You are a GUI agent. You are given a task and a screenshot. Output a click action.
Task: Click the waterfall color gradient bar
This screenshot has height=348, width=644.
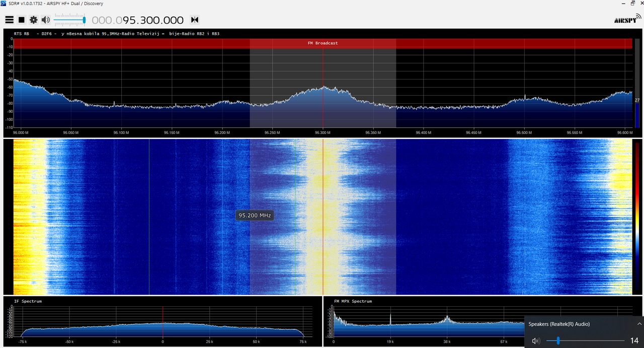pyautogui.click(x=637, y=217)
